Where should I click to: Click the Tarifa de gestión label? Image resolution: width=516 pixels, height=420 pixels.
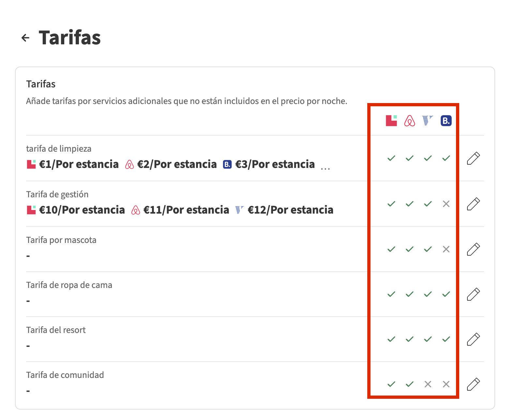pos(57,194)
